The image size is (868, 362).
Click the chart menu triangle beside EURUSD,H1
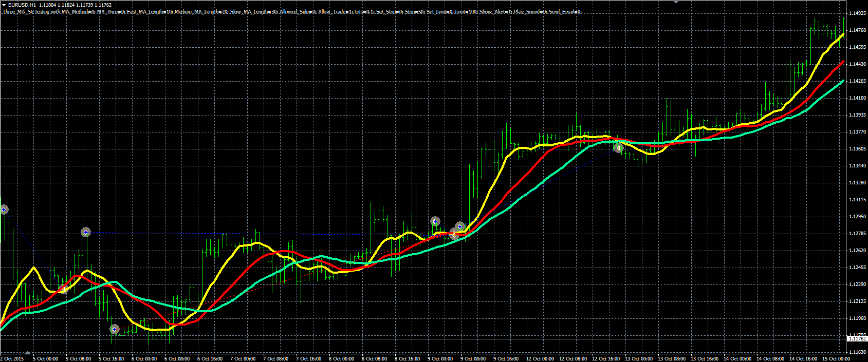tap(3, 5)
